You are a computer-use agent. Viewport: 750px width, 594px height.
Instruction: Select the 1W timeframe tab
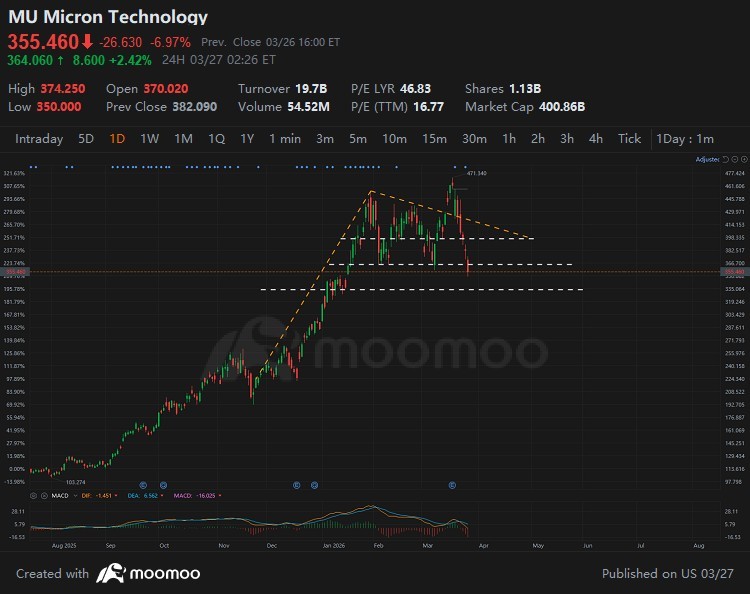click(x=149, y=139)
